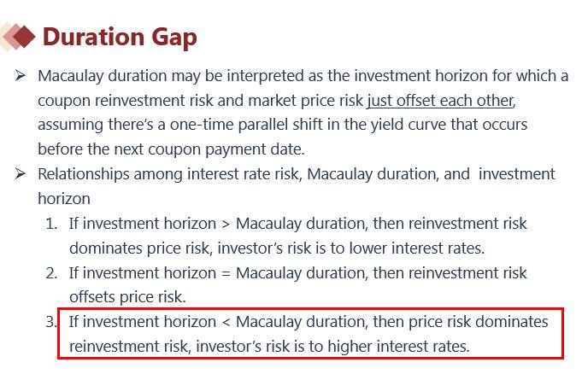Image resolution: width=588 pixels, height=374 pixels.
Task: Click "offsets price risk" in item 2
Action: point(127,298)
